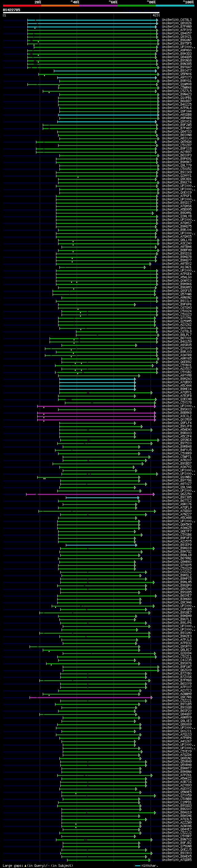The image size is (197, 868).
Task: Click the red 20% identity legend bar
Action: [x=22, y=6]
